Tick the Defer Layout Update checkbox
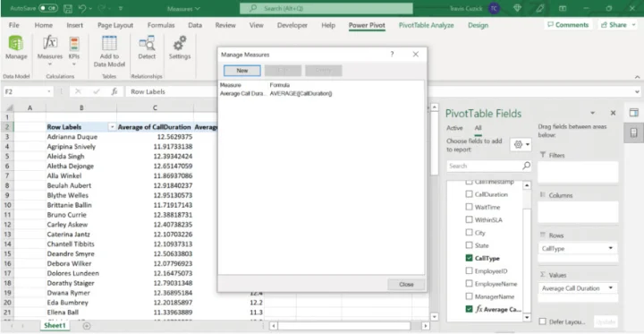The height and width of the screenshot is (334, 644). point(543,321)
